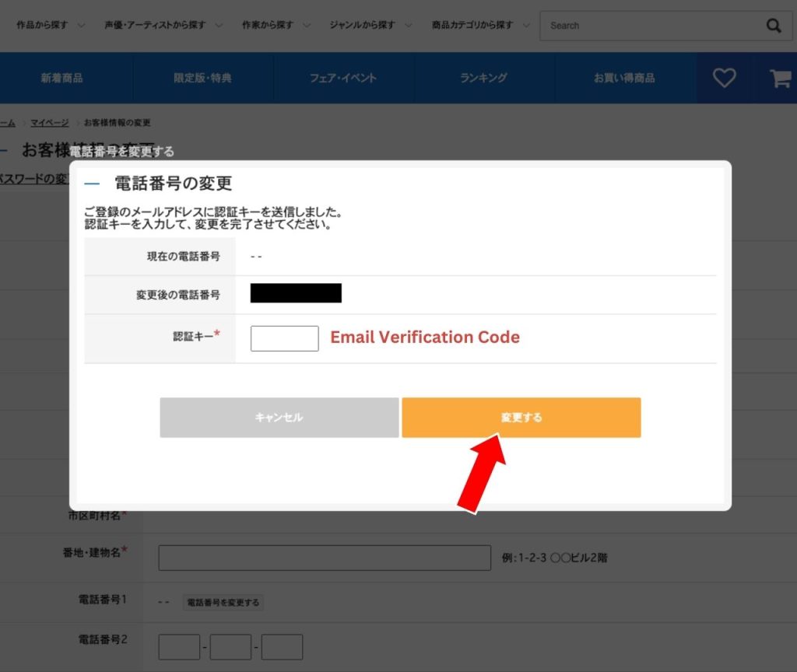Follow the マイページ breadcrumb link

tap(49, 122)
